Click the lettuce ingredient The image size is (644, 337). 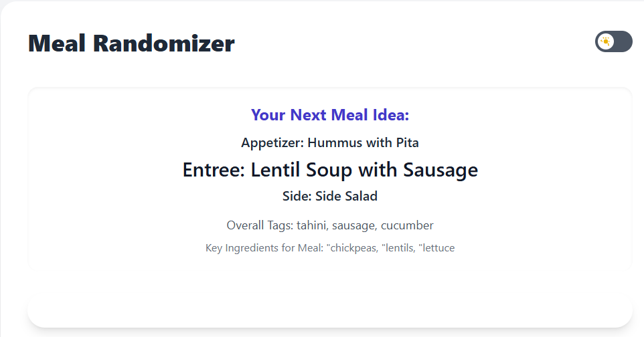click(x=436, y=248)
